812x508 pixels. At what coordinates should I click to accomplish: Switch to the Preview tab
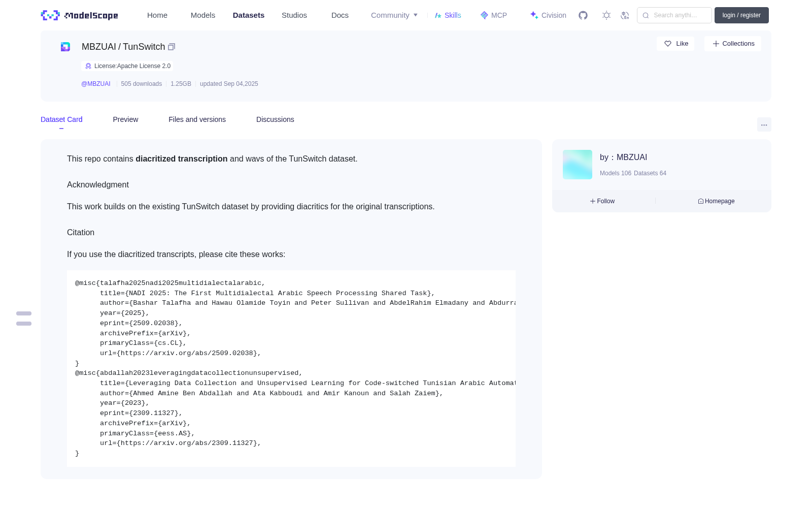click(x=125, y=119)
